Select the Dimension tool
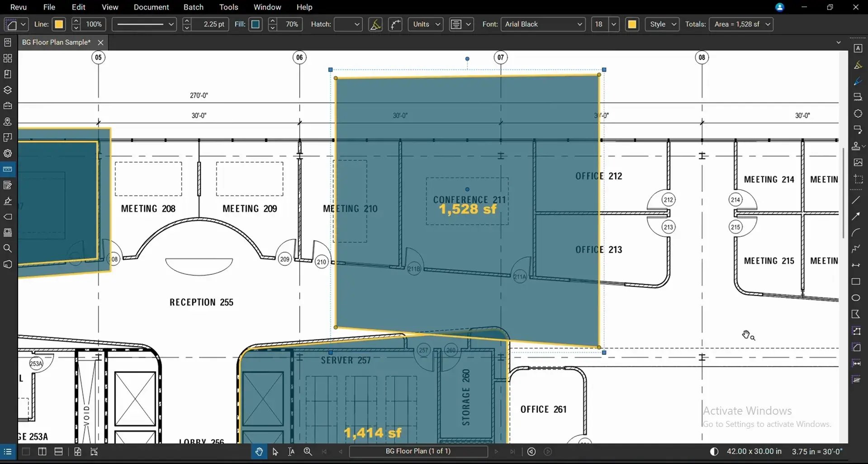Viewport: 868px width, 464px height. [x=856, y=265]
